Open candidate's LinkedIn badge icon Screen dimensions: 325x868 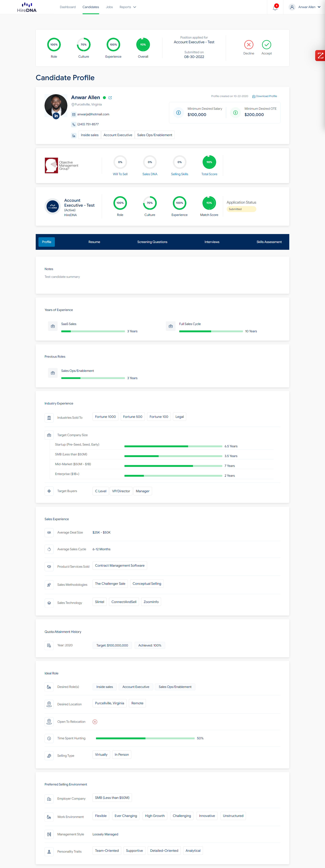click(56, 115)
